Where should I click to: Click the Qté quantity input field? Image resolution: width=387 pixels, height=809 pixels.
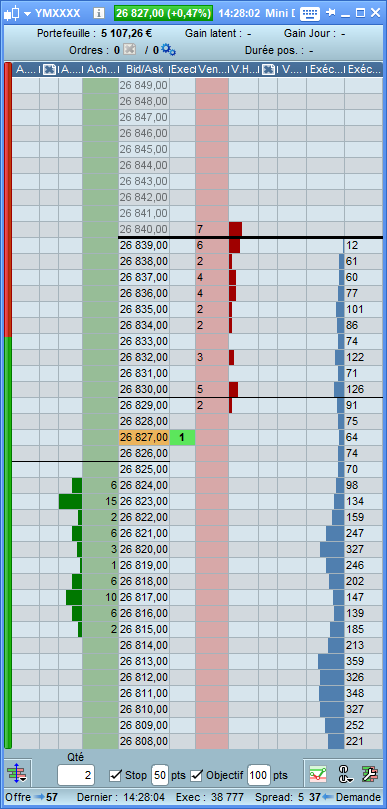pos(76,775)
